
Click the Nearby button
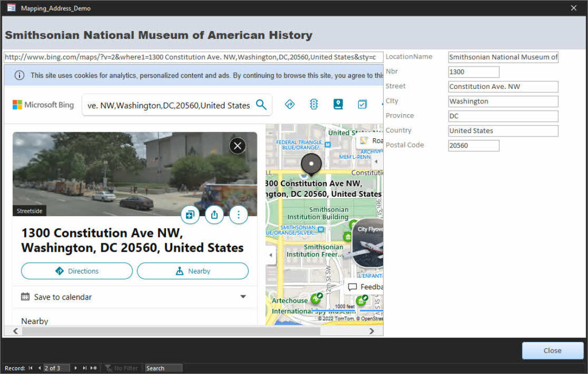[193, 271]
